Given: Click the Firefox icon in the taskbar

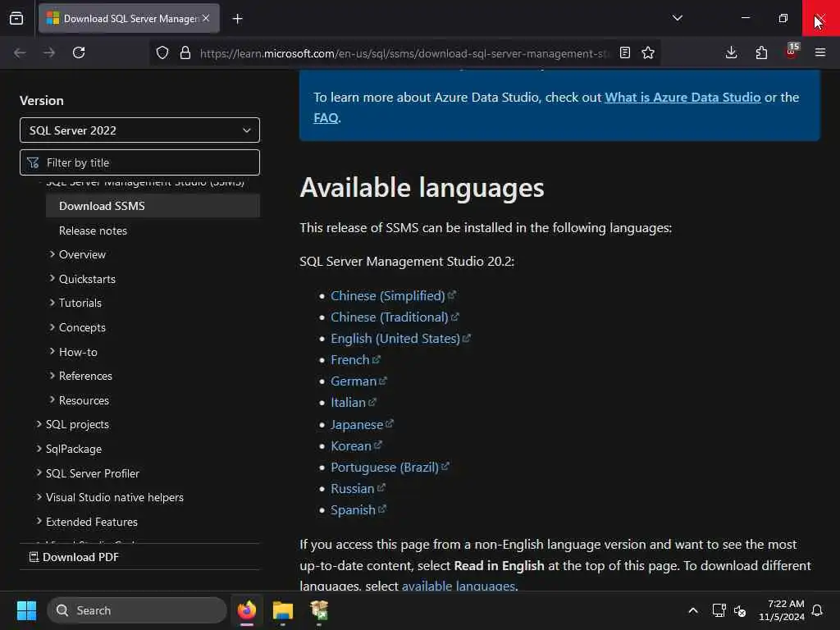Looking at the screenshot, I should point(247,610).
